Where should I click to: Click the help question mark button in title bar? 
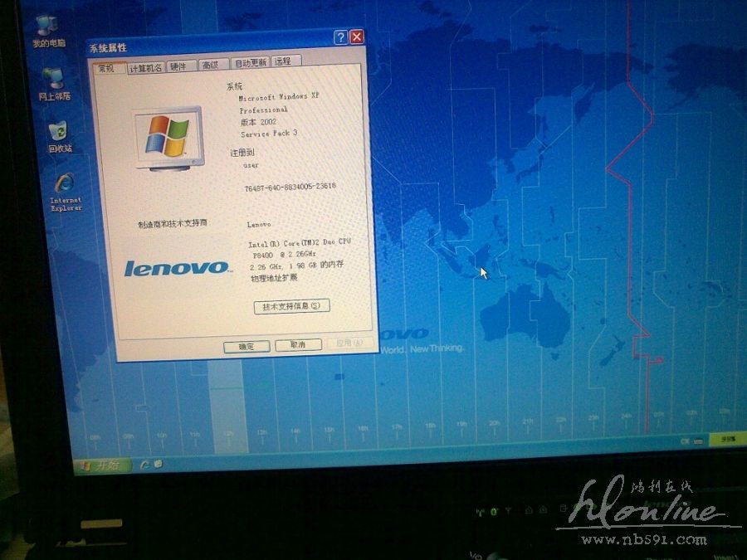point(340,37)
